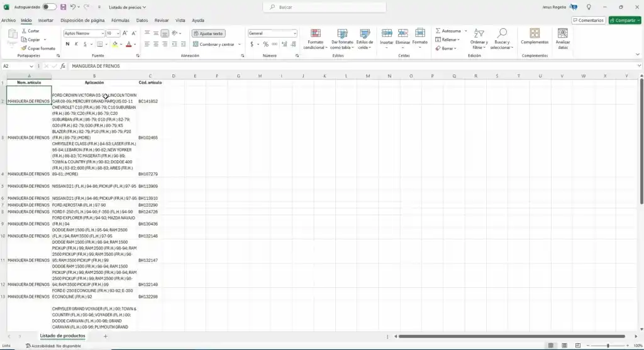Click the Copiar formato paintbrush
Screen dimensions: 644x350
(x=38, y=48)
